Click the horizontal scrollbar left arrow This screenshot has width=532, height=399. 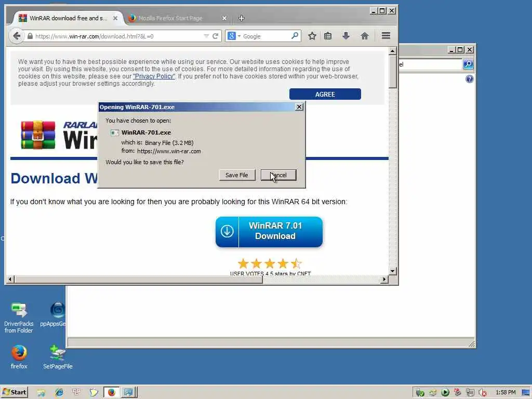(x=10, y=279)
